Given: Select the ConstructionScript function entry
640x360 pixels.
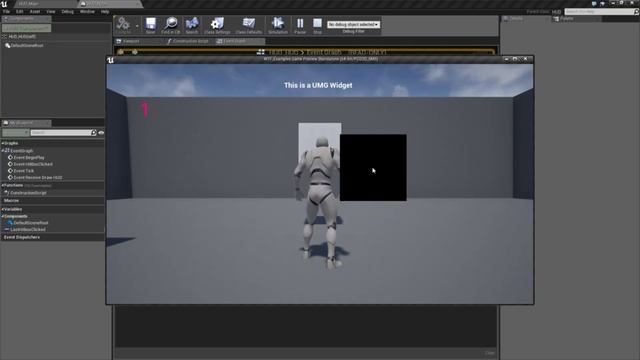Looking at the screenshot, I should [x=28, y=193].
